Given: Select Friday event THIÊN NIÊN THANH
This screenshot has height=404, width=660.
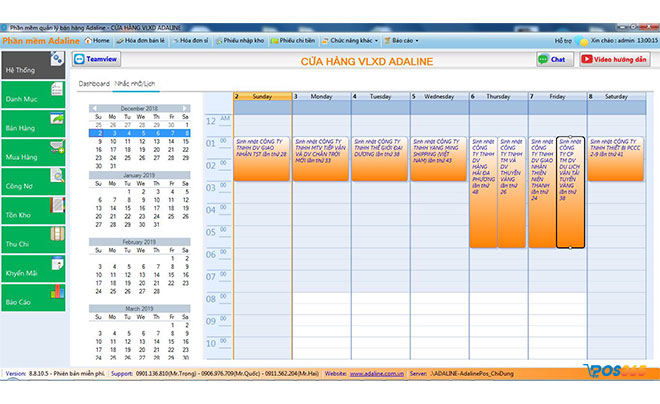Looking at the screenshot, I should 542,192.
